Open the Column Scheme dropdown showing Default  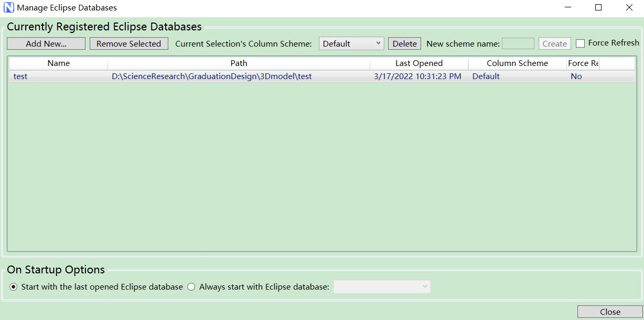click(x=351, y=43)
